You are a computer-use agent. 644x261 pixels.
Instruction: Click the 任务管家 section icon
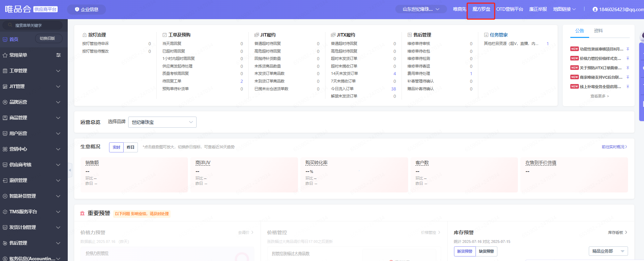[x=486, y=35]
